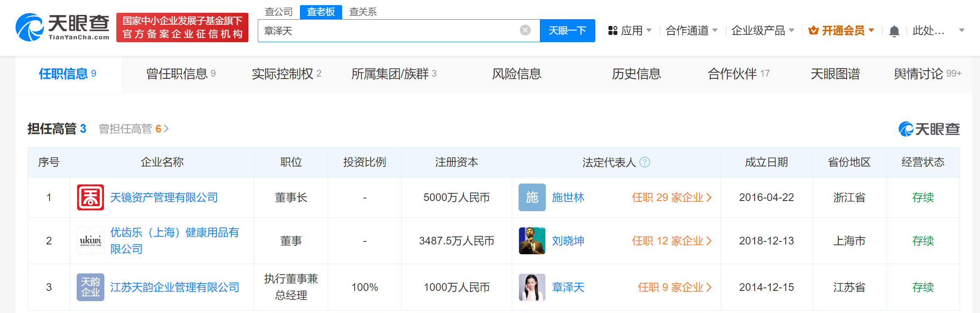Image resolution: width=980 pixels, height=313 pixels.
Task: Open the notification bell
Action: pos(894,31)
